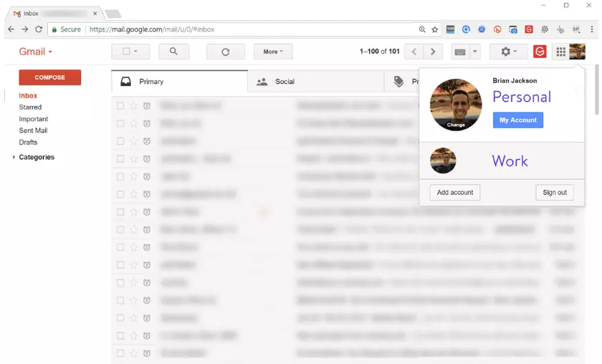Open the Gmail settings gear menu
The image size is (602, 364).
(x=509, y=52)
